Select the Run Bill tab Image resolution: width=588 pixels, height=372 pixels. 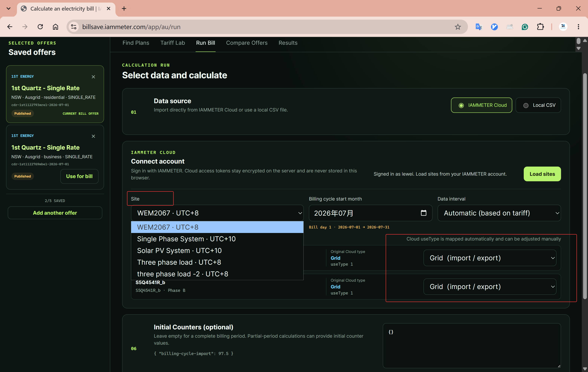[206, 43]
